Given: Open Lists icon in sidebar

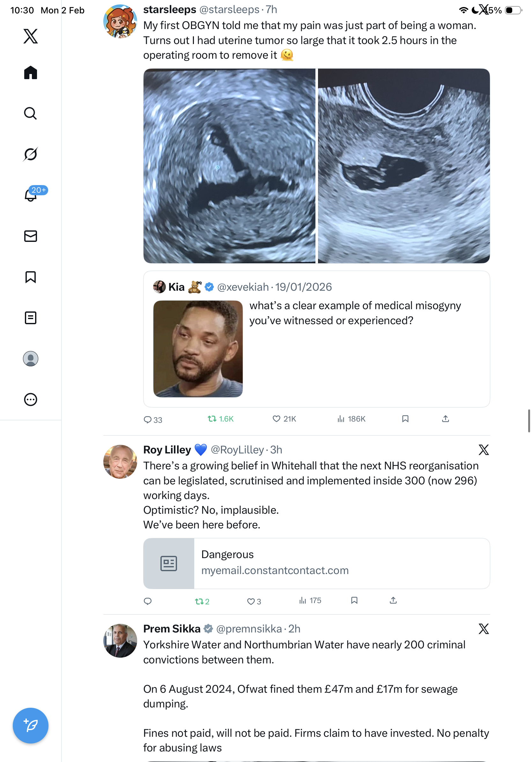Looking at the screenshot, I should 31,317.
